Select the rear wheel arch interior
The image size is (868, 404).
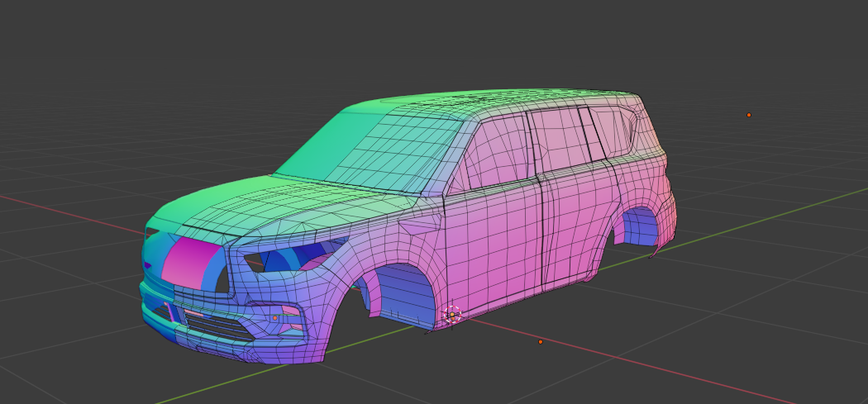click(x=639, y=227)
